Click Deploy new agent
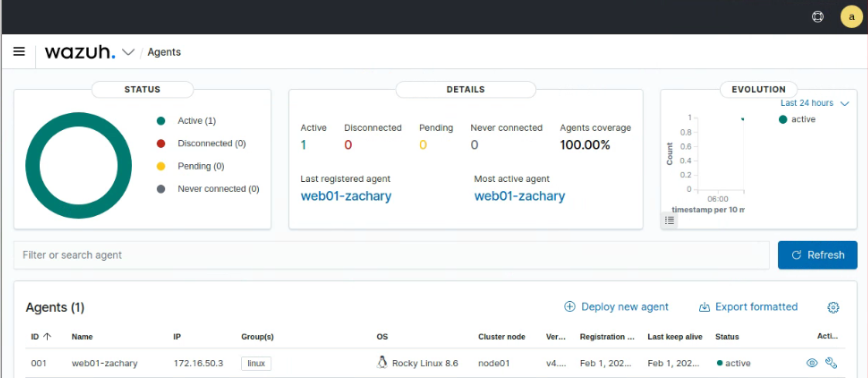Viewport: 868px width, 378px height. point(616,307)
